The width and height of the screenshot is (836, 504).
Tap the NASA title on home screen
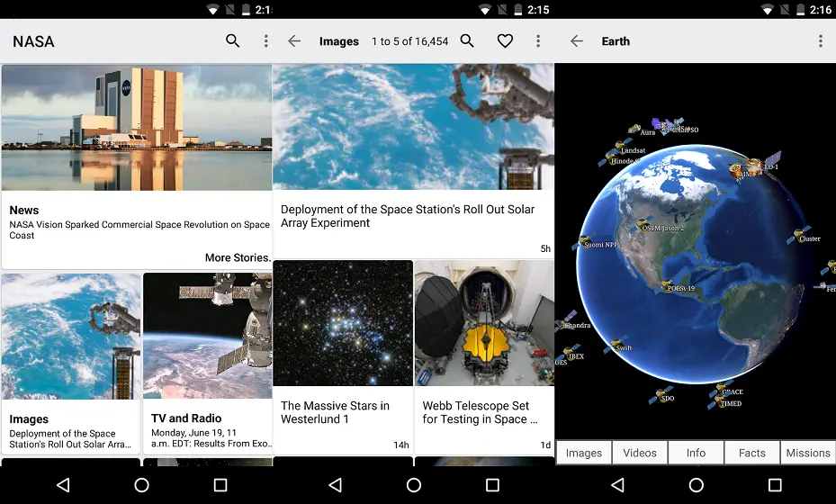coord(33,41)
